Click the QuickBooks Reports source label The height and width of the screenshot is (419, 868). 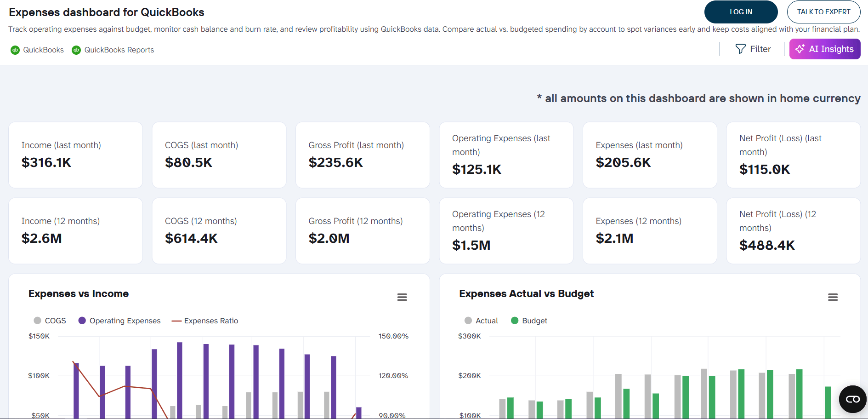click(119, 50)
